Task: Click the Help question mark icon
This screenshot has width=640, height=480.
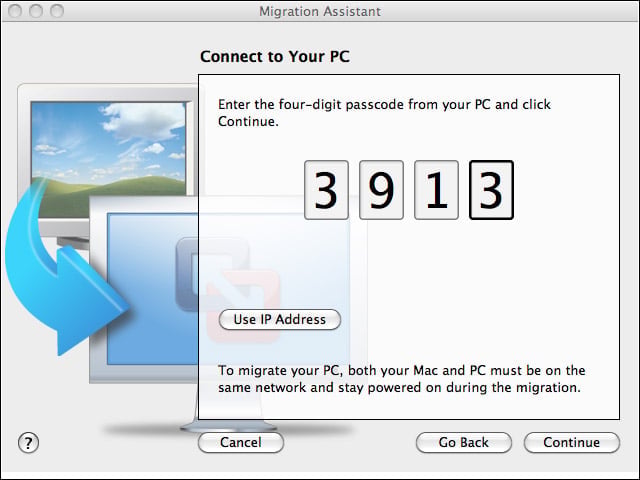Action: [29, 443]
